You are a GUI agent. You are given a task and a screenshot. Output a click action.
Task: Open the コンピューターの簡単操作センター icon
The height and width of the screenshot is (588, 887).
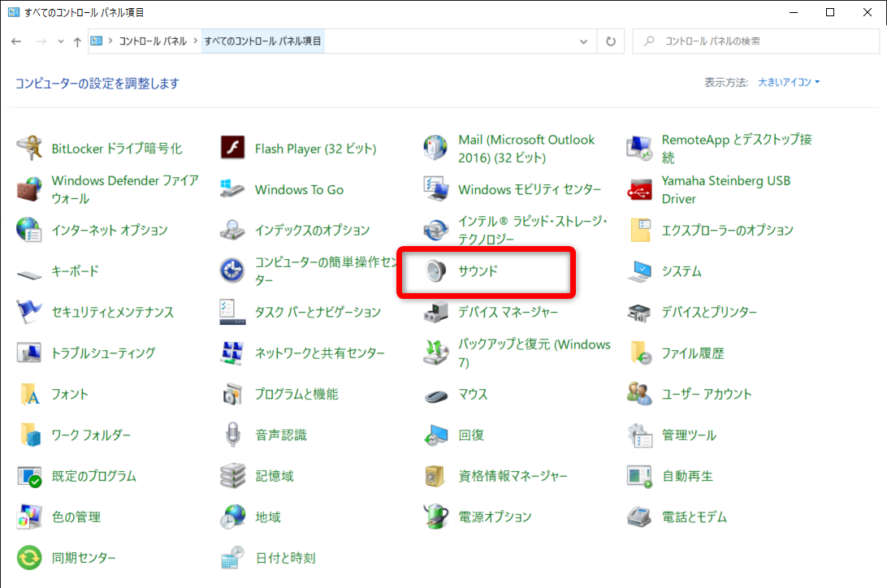point(232,270)
